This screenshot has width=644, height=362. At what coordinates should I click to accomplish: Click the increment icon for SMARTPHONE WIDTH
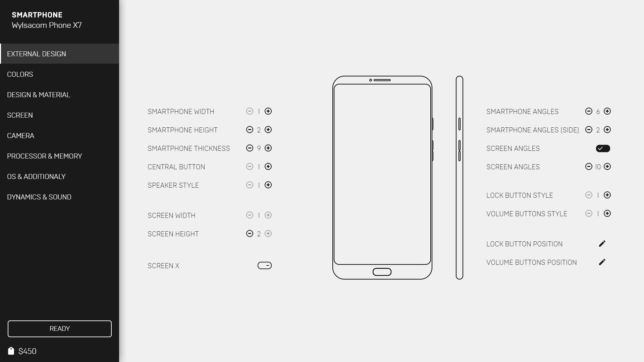(268, 111)
